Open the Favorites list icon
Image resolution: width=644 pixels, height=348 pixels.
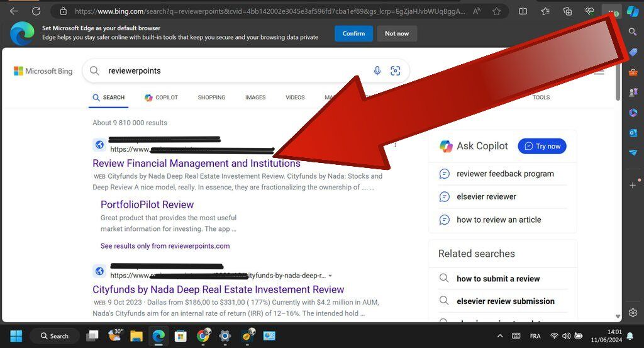point(545,11)
